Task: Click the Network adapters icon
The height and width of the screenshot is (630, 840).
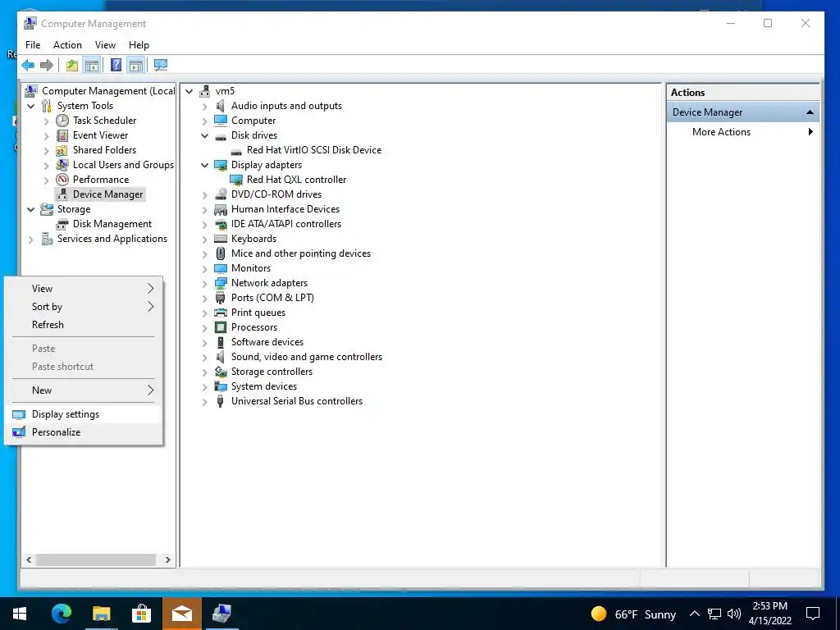Action: pos(220,283)
